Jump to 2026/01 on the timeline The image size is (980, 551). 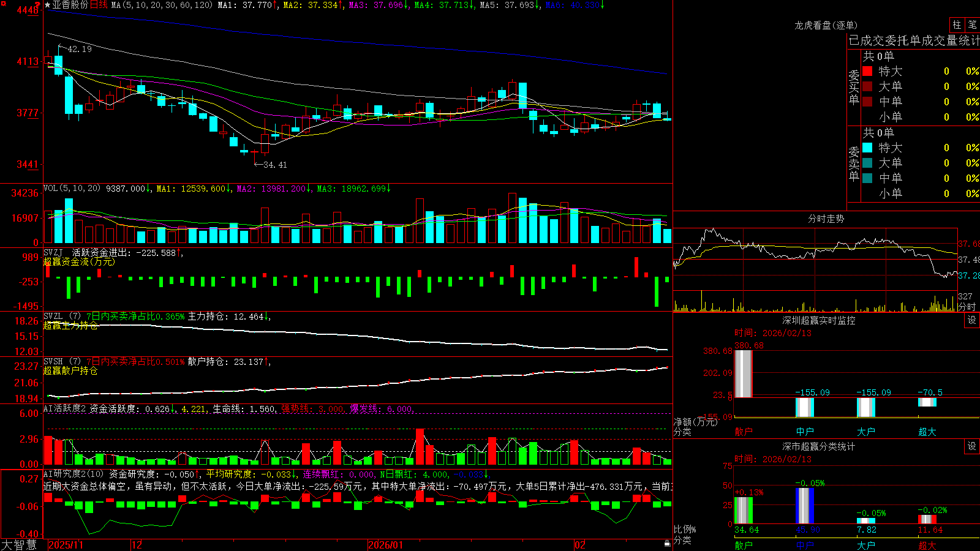click(386, 545)
